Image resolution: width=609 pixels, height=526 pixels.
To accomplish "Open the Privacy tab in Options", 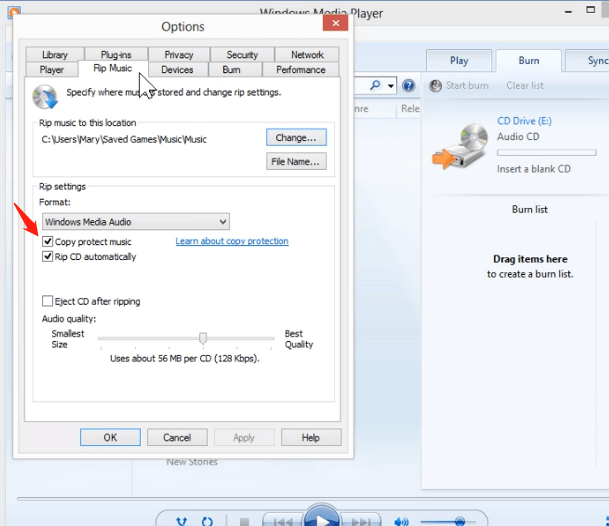I will pos(179,55).
